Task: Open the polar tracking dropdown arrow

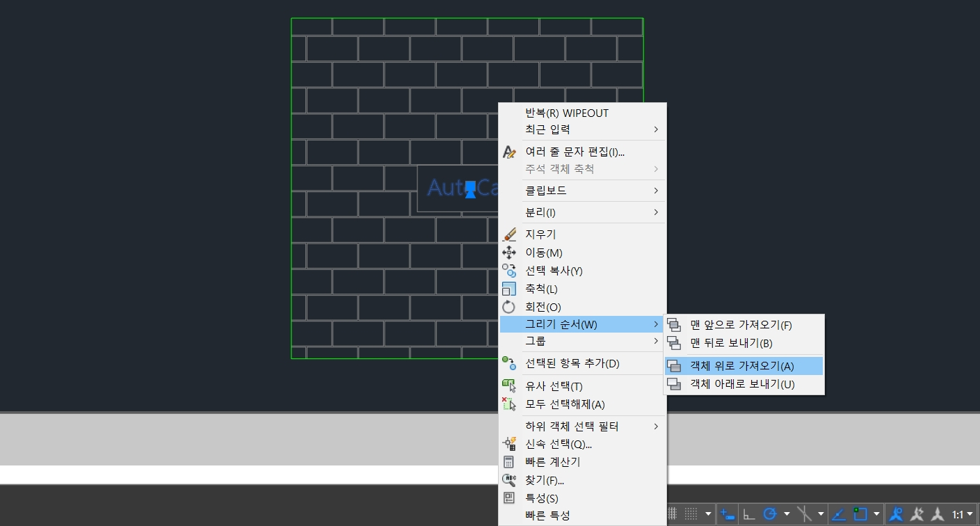Action: point(787,513)
